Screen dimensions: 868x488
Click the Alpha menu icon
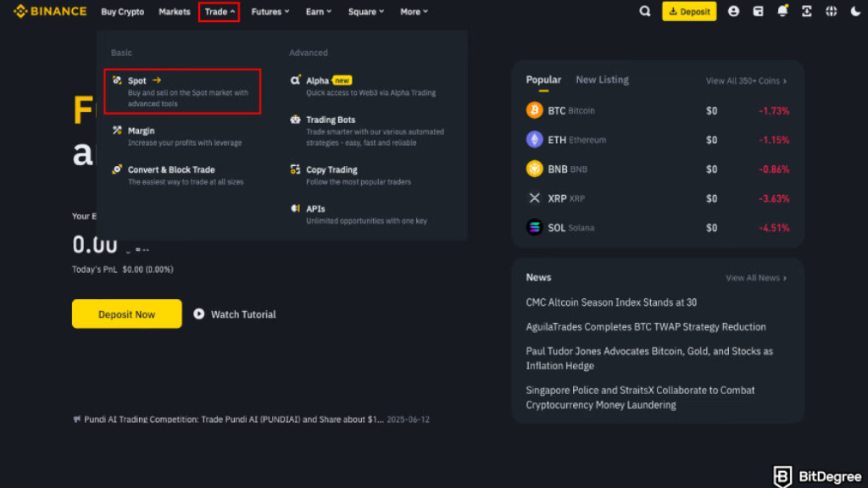(296, 80)
